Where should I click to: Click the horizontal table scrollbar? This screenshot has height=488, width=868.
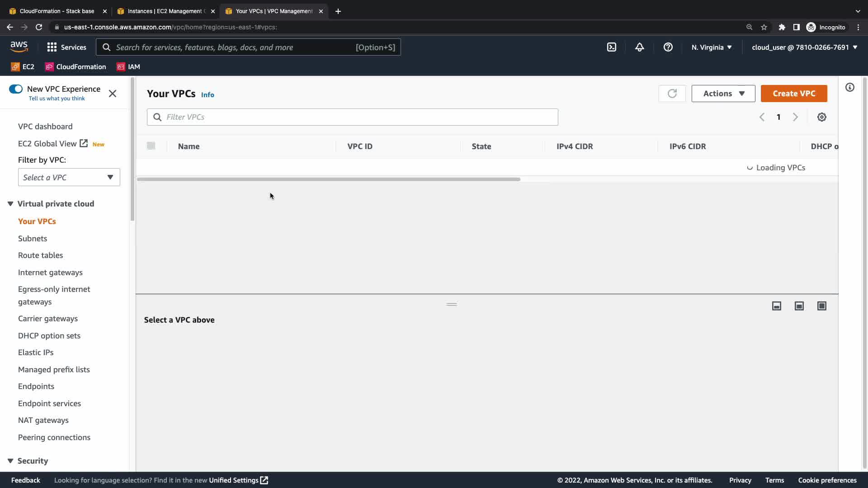328,179
